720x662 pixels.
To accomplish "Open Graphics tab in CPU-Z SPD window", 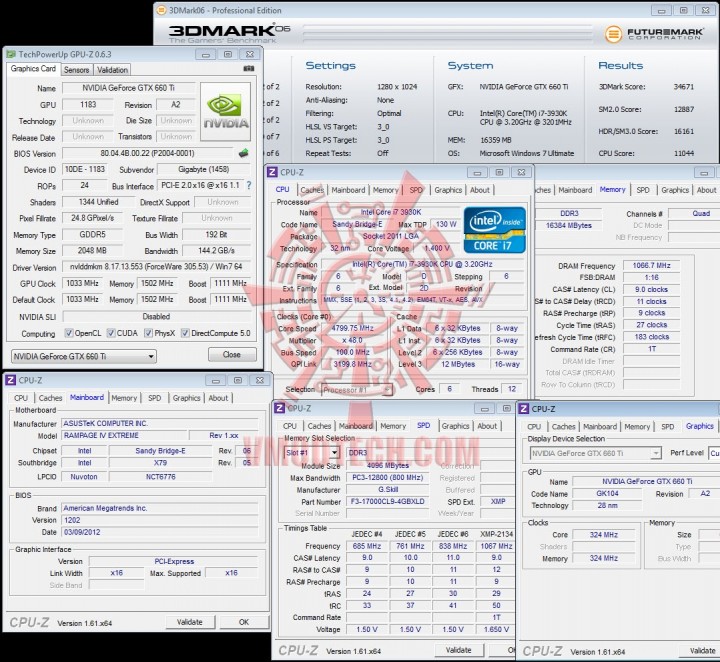I will [x=455, y=426].
